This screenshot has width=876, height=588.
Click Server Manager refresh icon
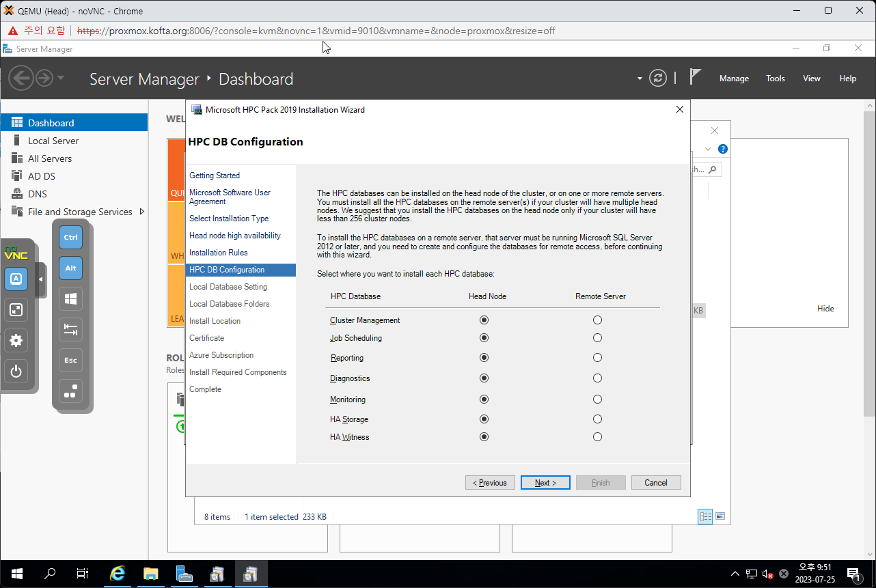[x=657, y=78]
